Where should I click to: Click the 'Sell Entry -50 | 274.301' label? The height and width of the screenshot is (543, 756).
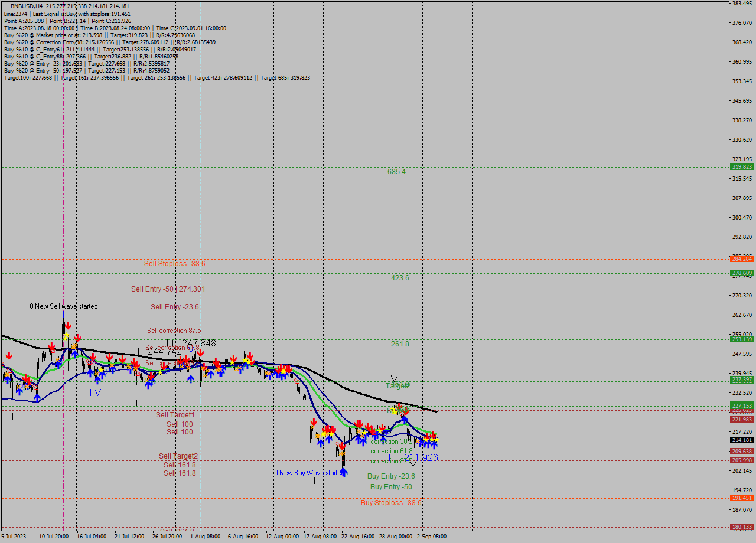168,289
